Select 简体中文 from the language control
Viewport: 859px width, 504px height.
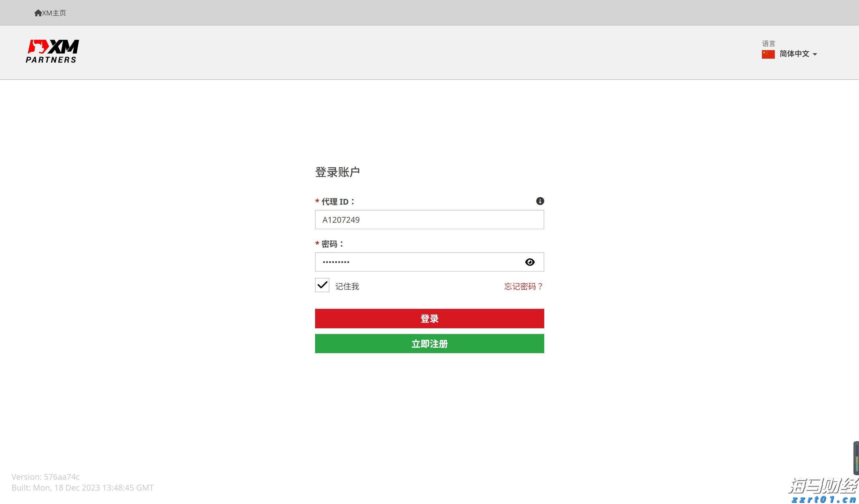coord(794,54)
